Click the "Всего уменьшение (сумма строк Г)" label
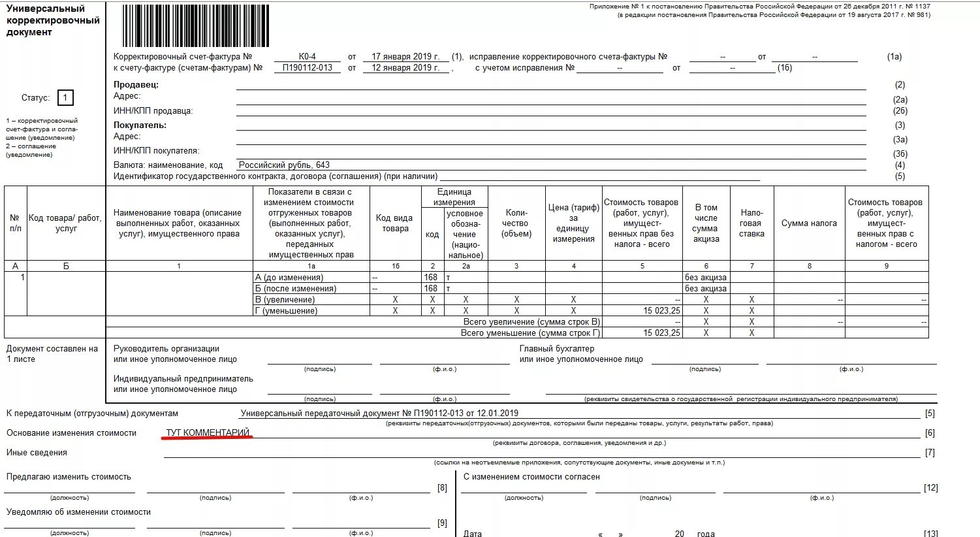This screenshot has width=980, height=537. click(530, 333)
